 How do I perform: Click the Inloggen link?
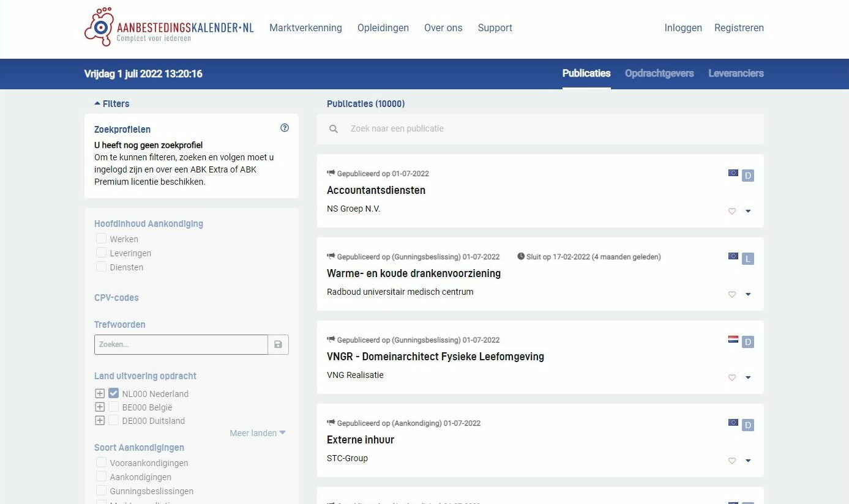pyautogui.click(x=683, y=28)
